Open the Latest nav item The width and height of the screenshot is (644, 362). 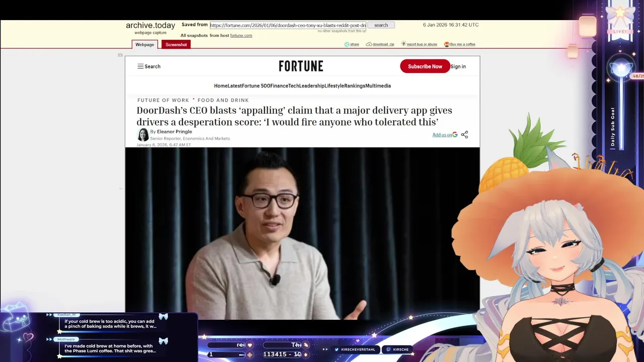(x=234, y=86)
